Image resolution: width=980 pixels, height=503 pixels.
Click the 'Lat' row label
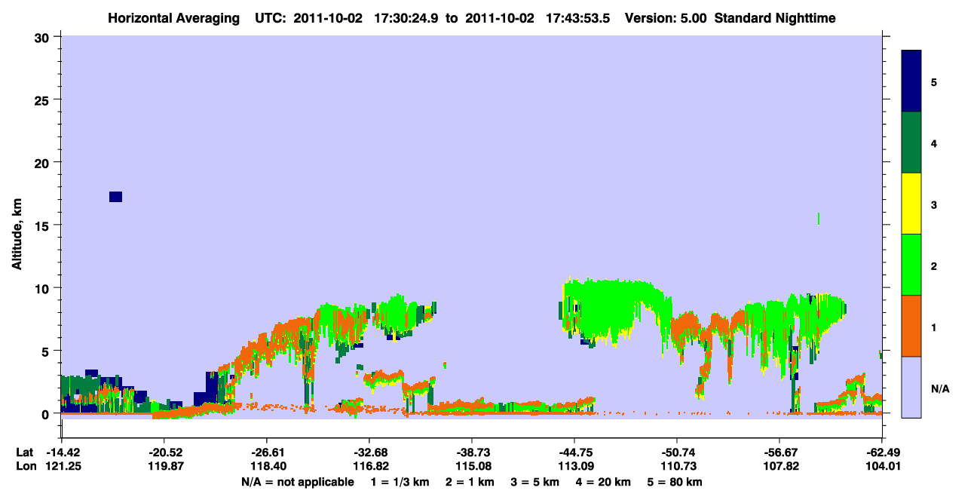coord(24,452)
